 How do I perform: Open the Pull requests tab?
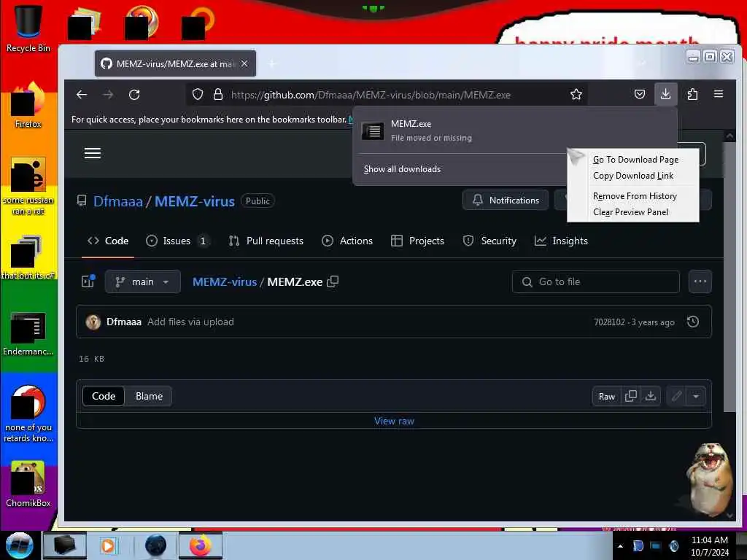[x=266, y=241]
